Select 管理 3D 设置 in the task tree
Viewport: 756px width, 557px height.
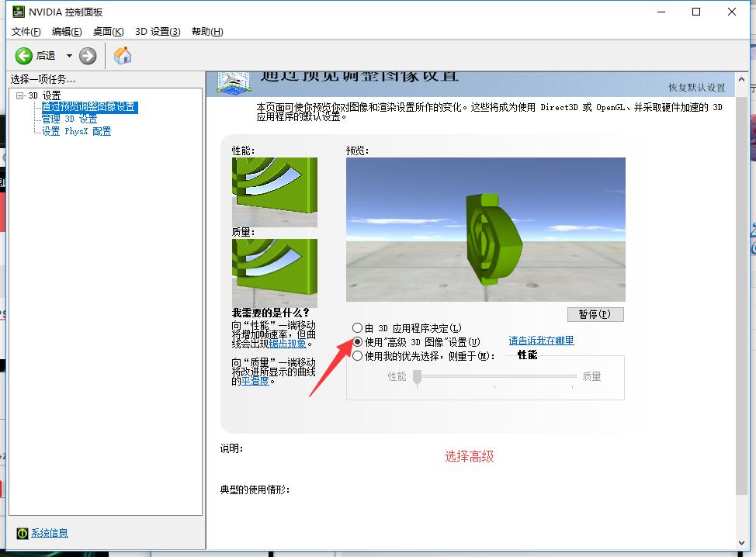pos(69,119)
